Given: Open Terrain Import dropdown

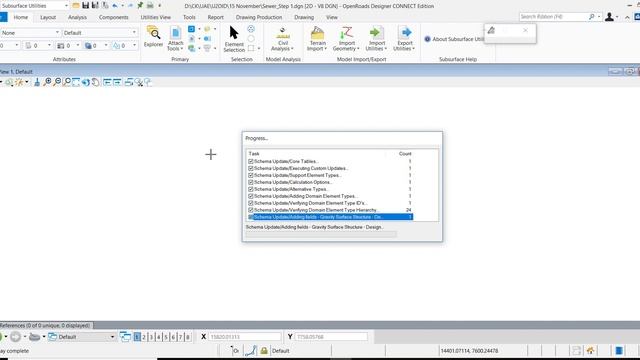Looking at the screenshot, I should tap(317, 39).
